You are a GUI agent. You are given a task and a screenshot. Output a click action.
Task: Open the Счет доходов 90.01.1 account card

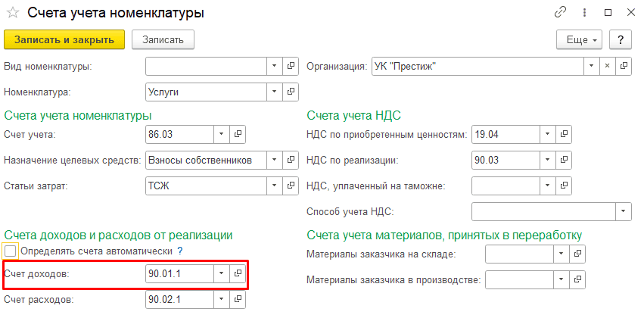point(238,273)
